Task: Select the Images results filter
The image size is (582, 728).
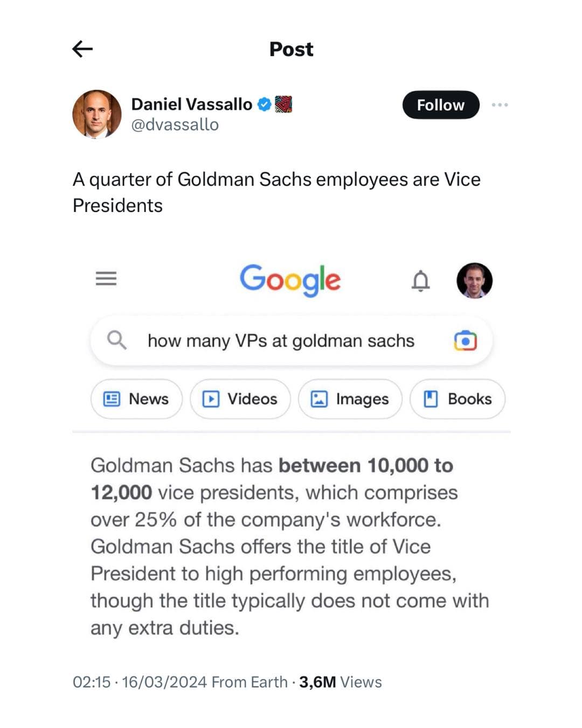Action: [349, 399]
